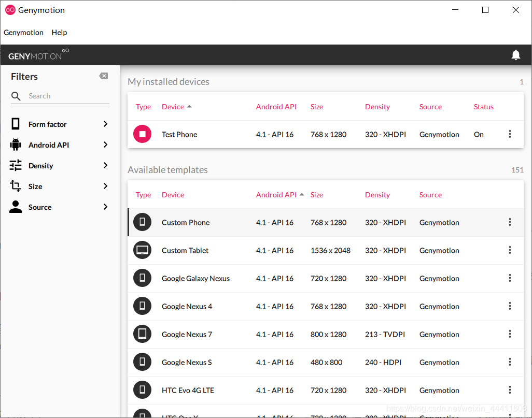Open Test Phone options menu
This screenshot has width=532, height=418.
(x=510, y=134)
